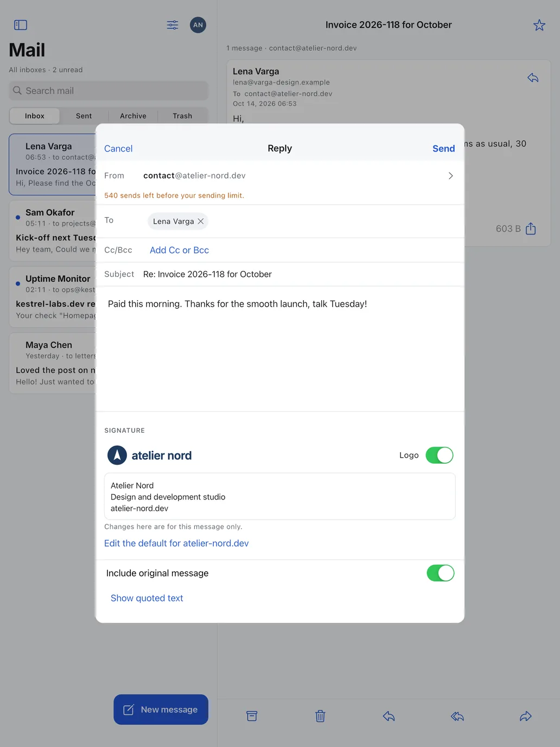Toggle the sidebar panel icon

(21, 25)
